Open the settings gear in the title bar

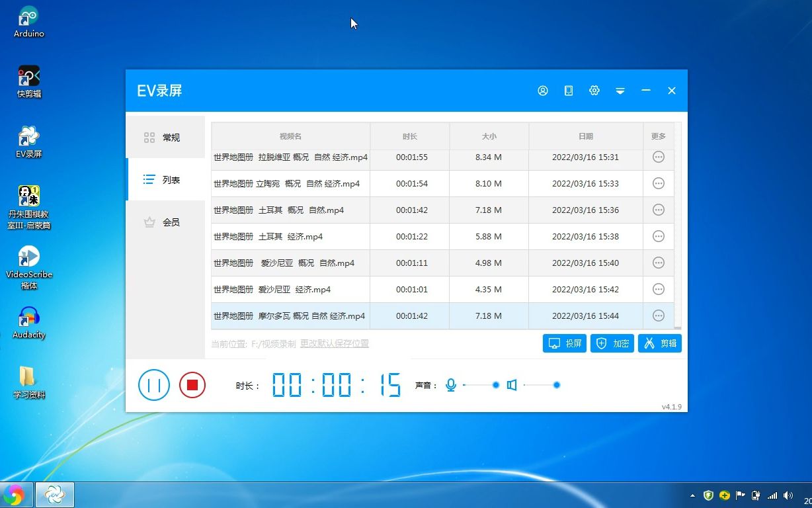594,91
